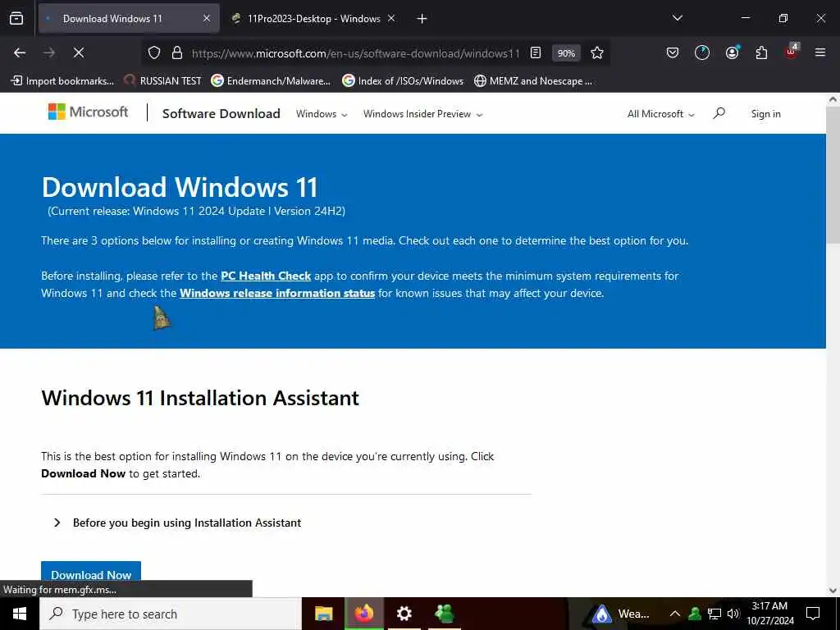Open the Firefox hamburger menu

[x=820, y=52]
